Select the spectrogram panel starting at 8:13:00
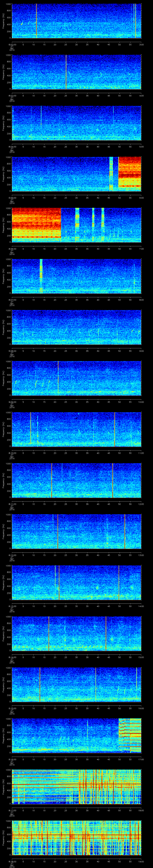Image resolution: width=153 pixels, height=868 pixels. pos(77,583)
